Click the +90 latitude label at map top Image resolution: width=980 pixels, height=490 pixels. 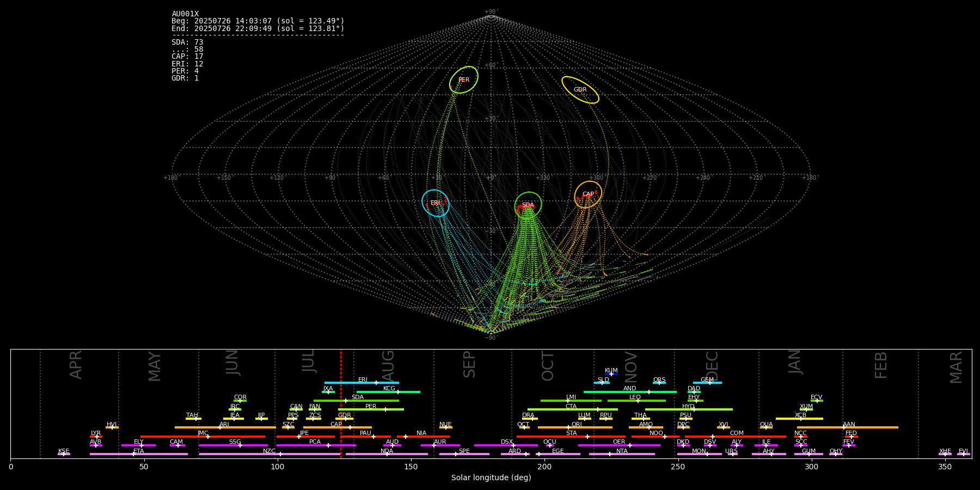coord(491,12)
